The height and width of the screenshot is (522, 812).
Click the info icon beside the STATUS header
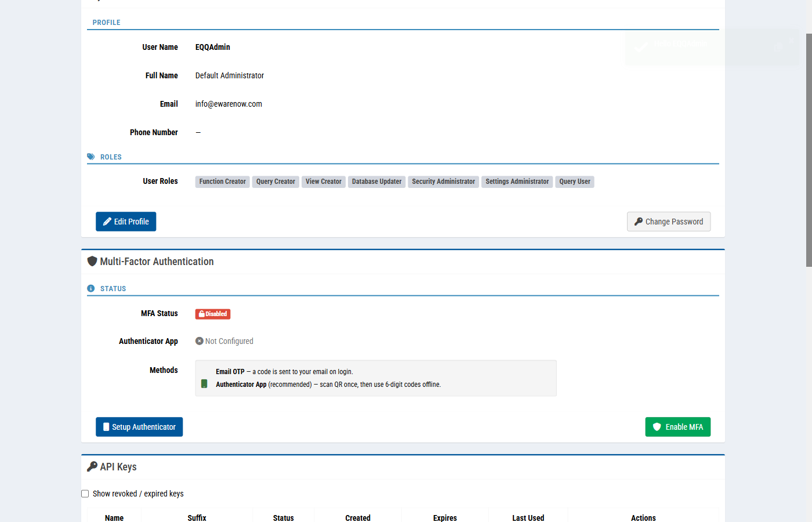point(90,288)
